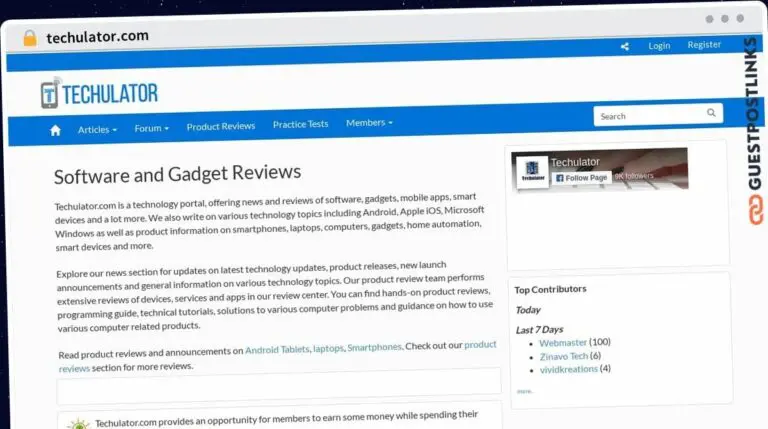This screenshot has height=429, width=768.
Task: Click the Top Contributors heading
Action: point(550,289)
